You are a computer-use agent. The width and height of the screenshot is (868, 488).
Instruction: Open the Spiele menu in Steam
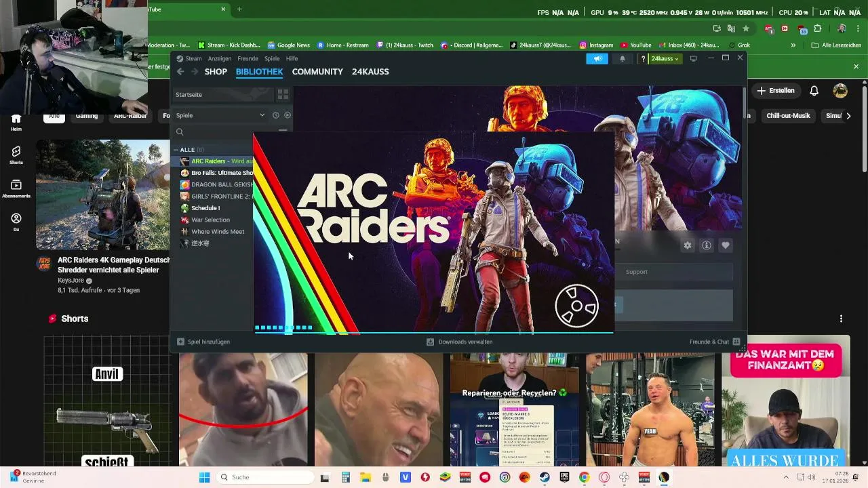(272, 58)
